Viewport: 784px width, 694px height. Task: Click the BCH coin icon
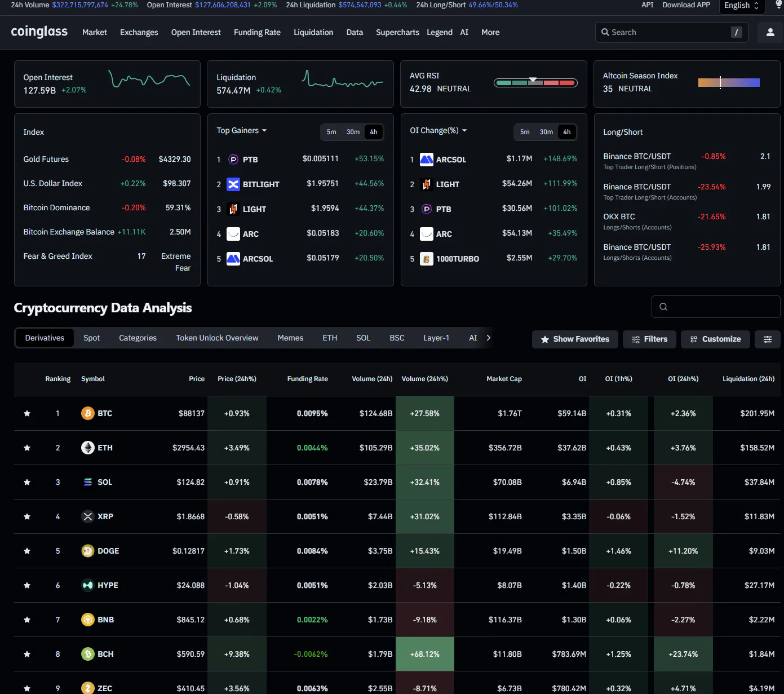88,654
